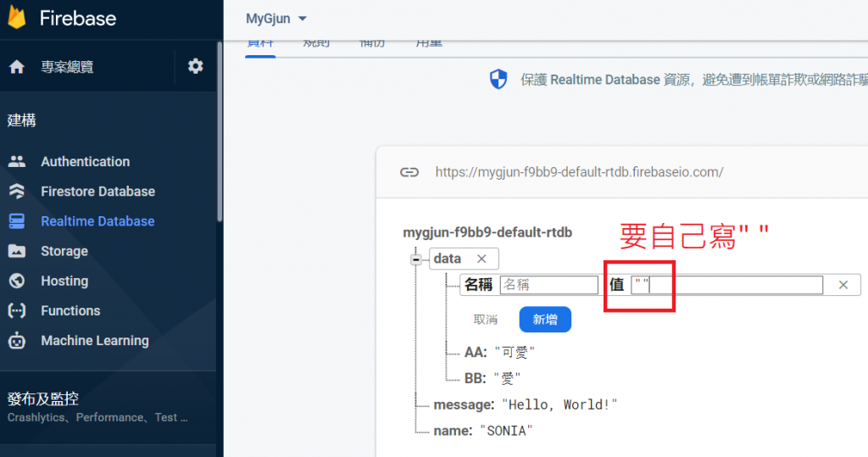Open 專案總覽 project overview
The image size is (868, 457).
point(67,67)
